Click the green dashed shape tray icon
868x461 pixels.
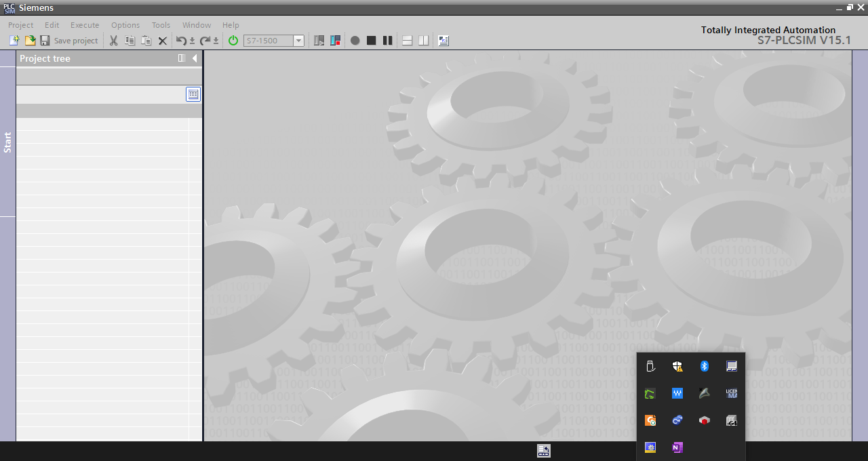pyautogui.click(x=650, y=393)
